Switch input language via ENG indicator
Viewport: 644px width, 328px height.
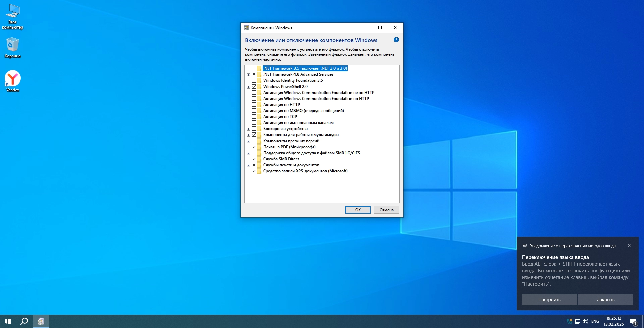pos(595,321)
